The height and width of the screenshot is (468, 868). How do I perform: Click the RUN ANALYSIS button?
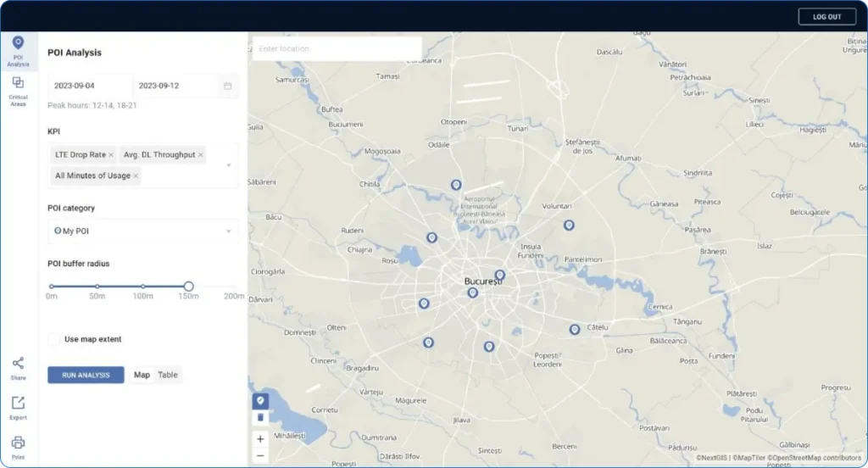(x=86, y=375)
